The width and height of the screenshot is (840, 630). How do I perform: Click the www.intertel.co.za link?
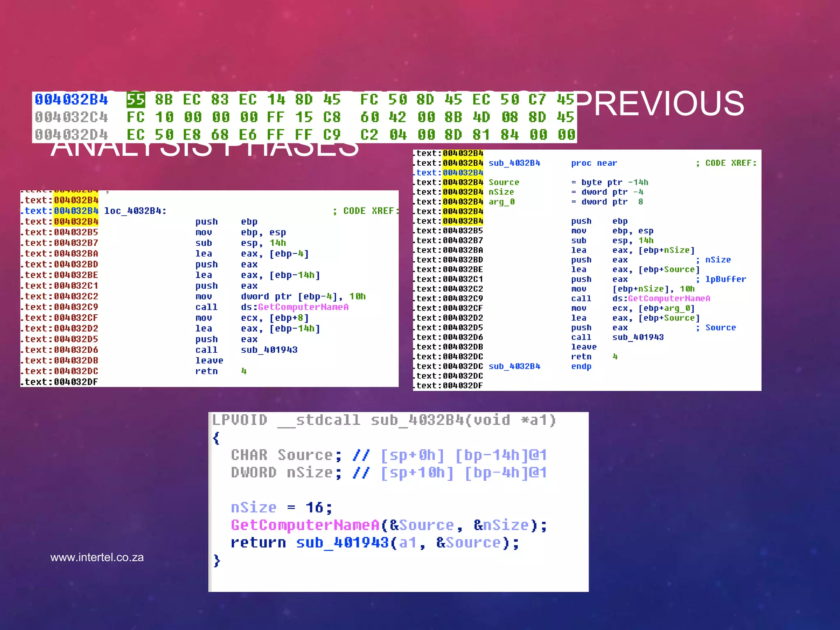97,557
